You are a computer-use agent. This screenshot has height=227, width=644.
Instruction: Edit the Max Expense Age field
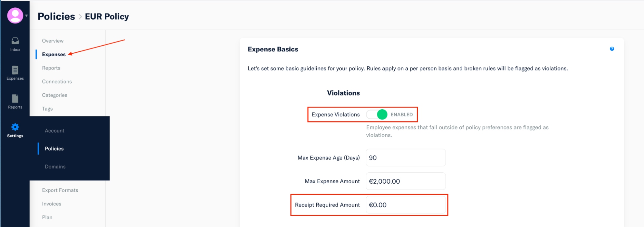tap(406, 158)
